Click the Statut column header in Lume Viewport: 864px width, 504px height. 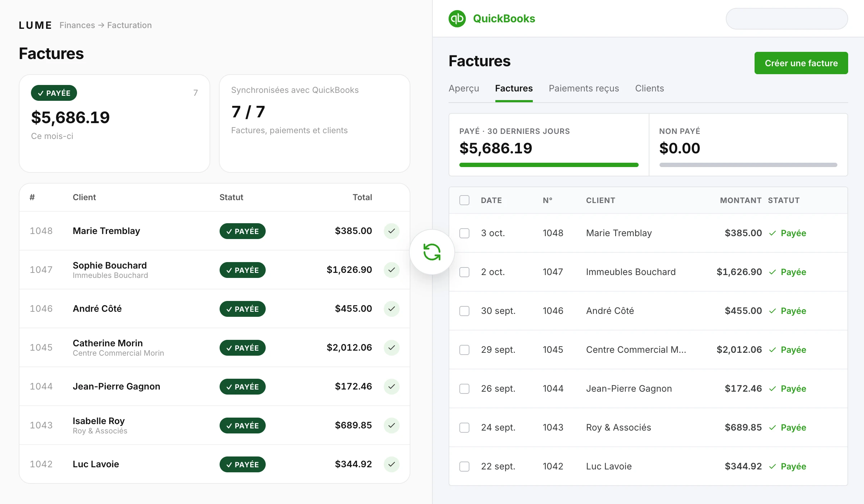click(231, 197)
